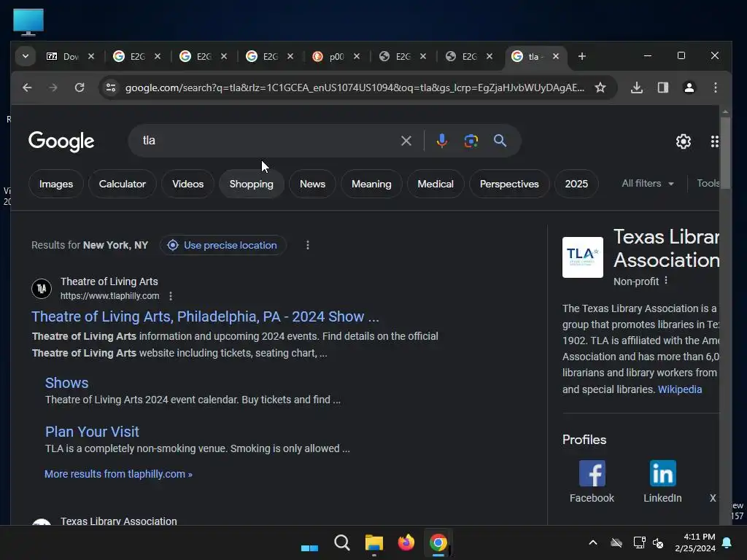The width and height of the screenshot is (747, 560).
Task: Open more options for tlaphilly.com result
Action: (171, 296)
